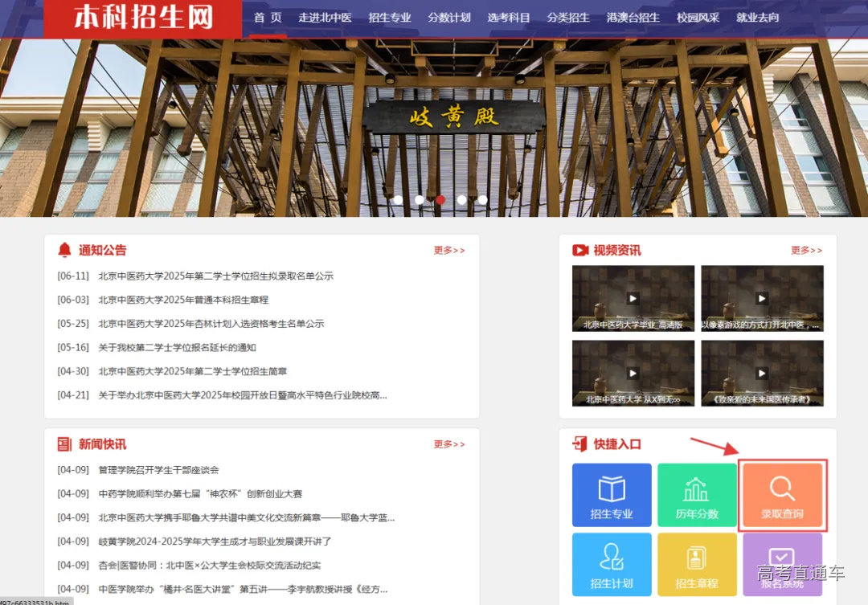Open the 招生计划 person-pencil tile
The width and height of the screenshot is (868, 605).
click(x=611, y=563)
